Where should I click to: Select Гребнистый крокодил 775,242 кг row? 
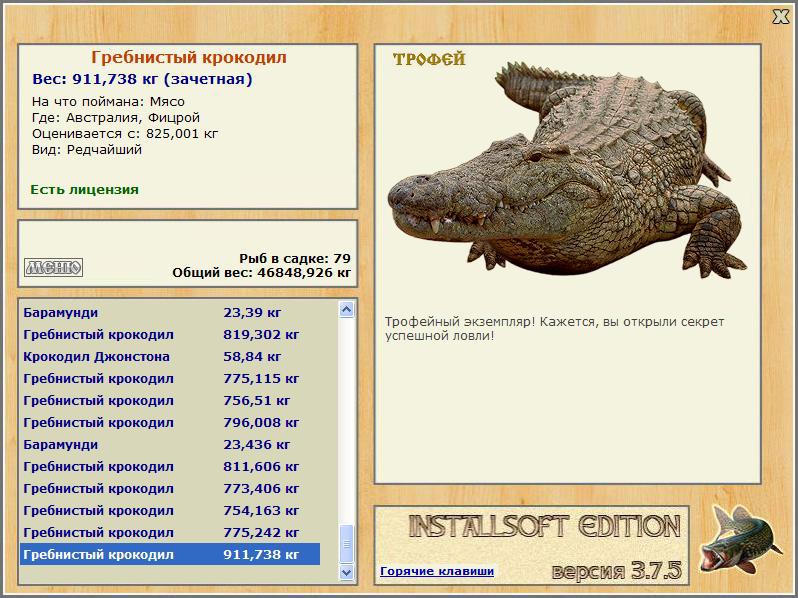(x=170, y=532)
